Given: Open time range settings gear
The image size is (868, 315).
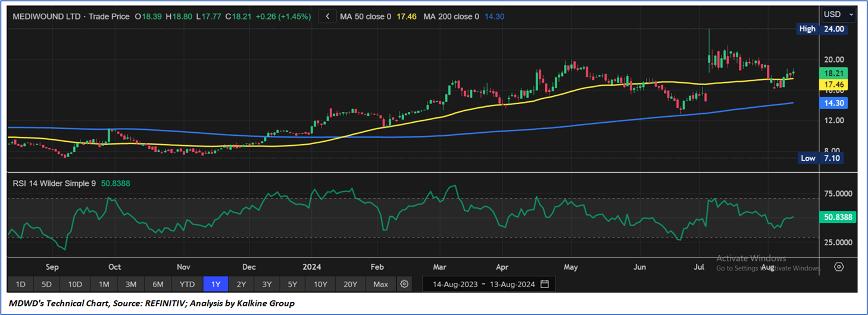Looking at the screenshot, I should point(405,284).
